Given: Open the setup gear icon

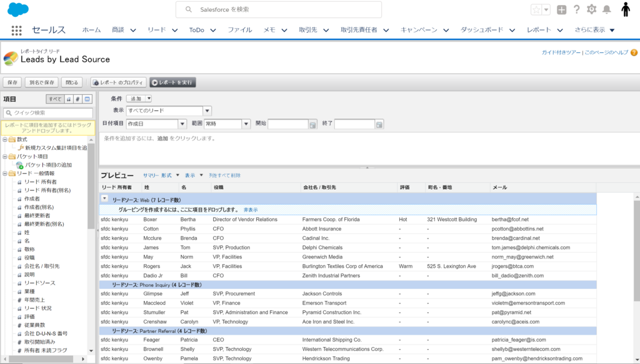Looking at the screenshot, I should [x=591, y=9].
